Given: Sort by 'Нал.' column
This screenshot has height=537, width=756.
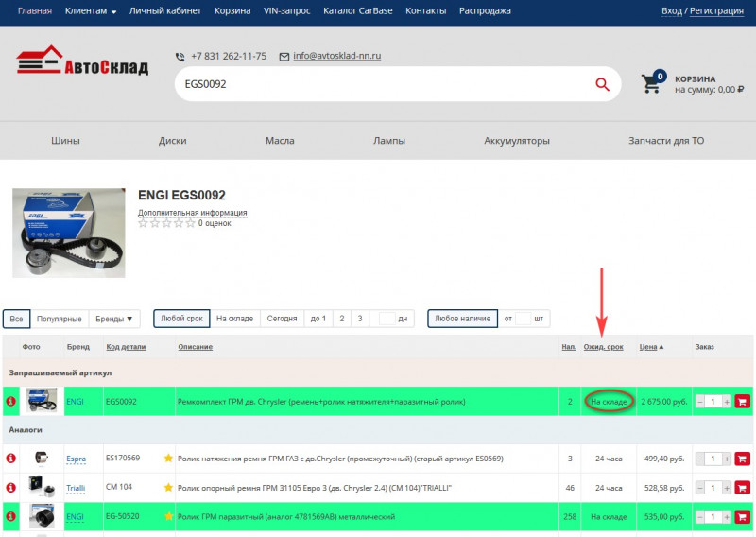Looking at the screenshot, I should coord(569,347).
